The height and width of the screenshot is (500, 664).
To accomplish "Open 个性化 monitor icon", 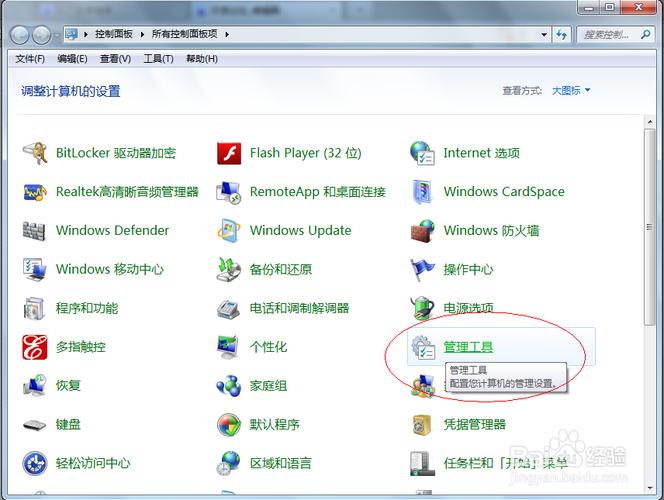I will click(x=229, y=347).
